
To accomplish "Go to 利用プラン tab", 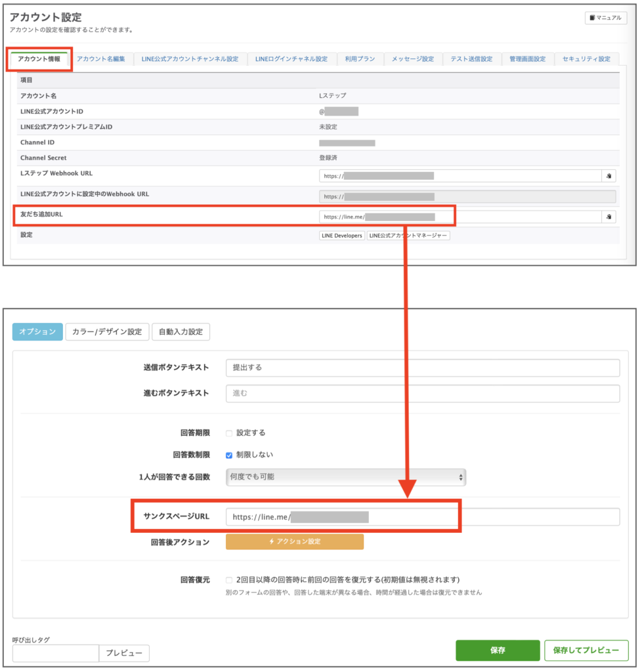I will click(x=360, y=59).
